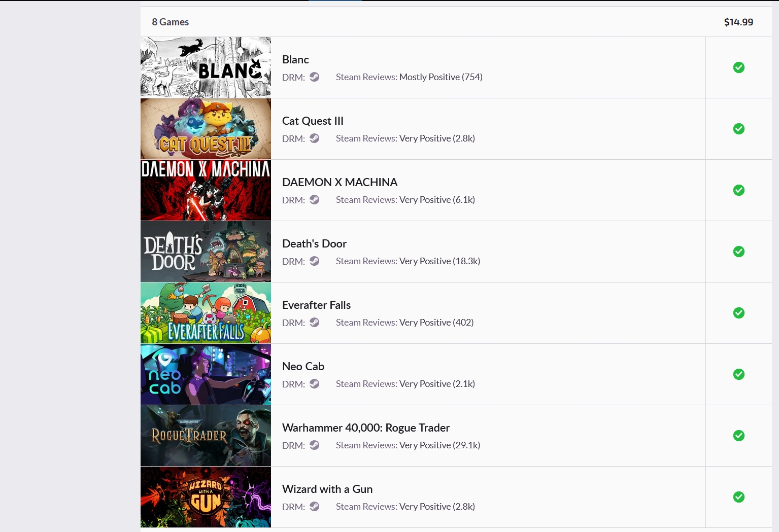The height and width of the screenshot is (532, 779).
Task: Open the Everafter Falls cover art
Action: tap(206, 313)
